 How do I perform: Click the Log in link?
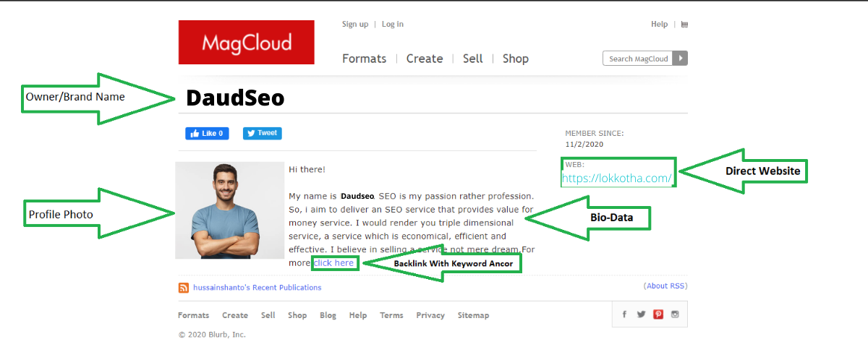(393, 25)
